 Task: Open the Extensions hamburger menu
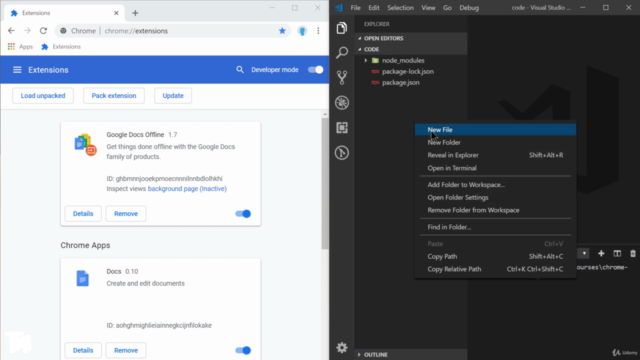pos(17,70)
